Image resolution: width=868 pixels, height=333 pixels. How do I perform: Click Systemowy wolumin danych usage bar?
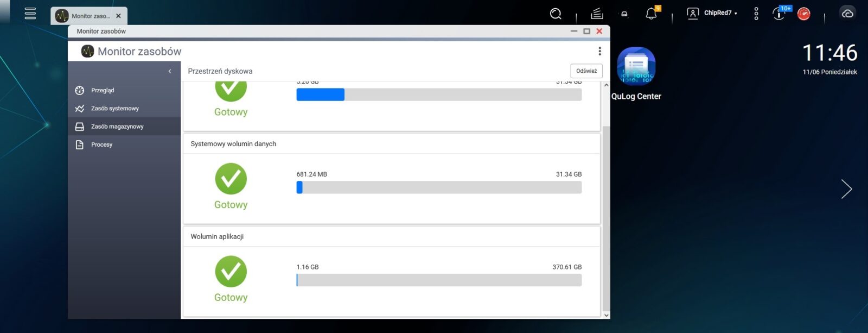[438, 187]
